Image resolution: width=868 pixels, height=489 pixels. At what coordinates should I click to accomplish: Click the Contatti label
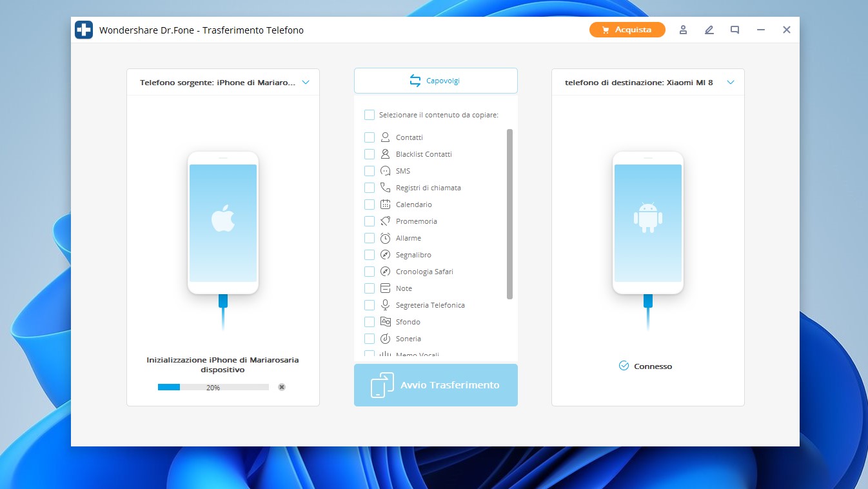click(x=409, y=137)
